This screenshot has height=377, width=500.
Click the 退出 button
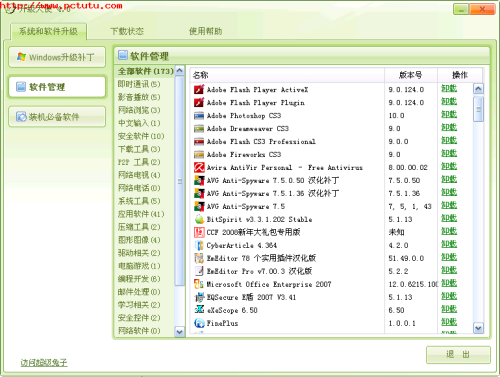coord(458,355)
